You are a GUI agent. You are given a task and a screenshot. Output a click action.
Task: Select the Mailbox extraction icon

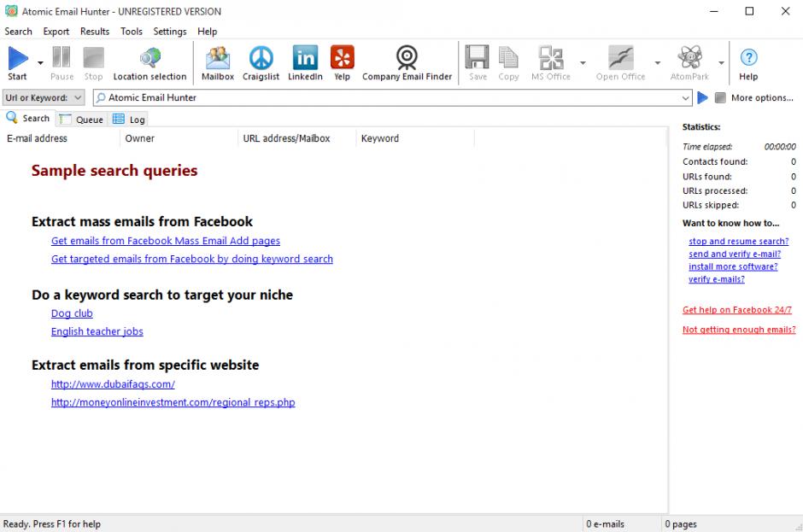(x=218, y=63)
